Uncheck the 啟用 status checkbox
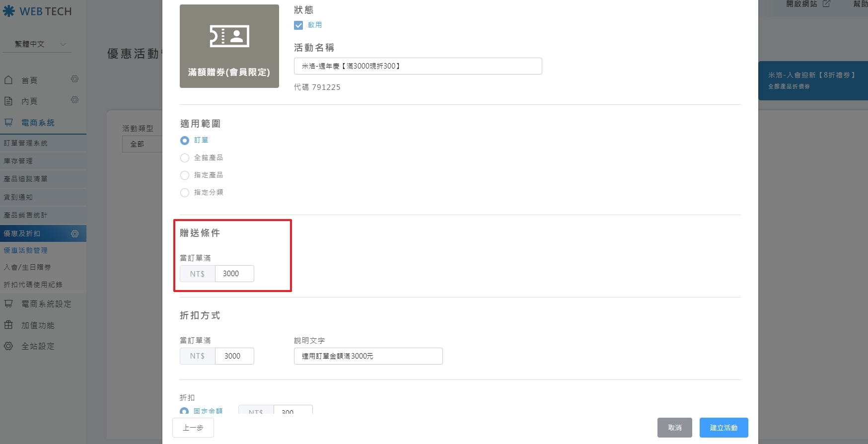The image size is (868, 444). coord(298,25)
